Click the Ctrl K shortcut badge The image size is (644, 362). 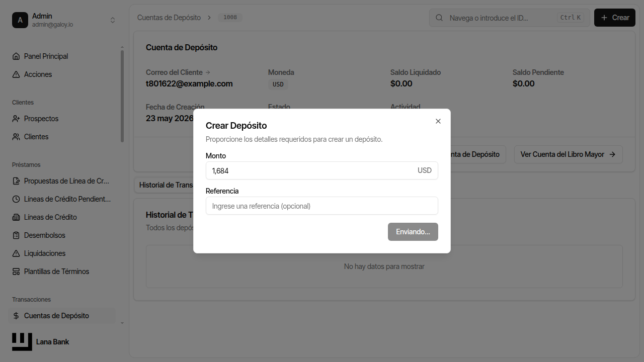(x=571, y=18)
